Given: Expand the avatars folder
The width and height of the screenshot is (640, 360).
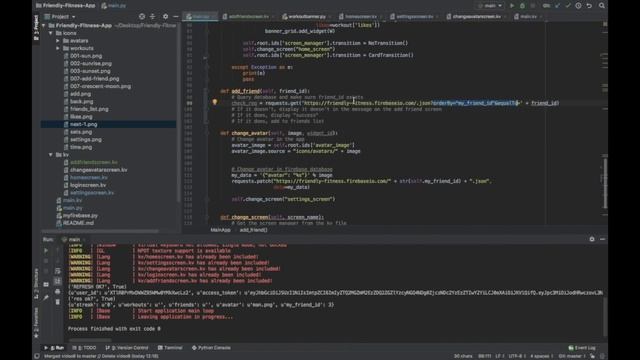Looking at the screenshot, I should (58, 41).
